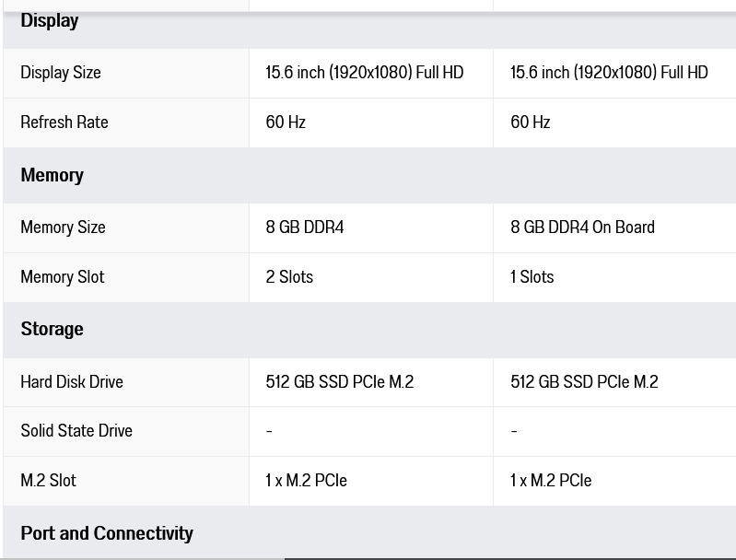
Task: Click the Memory section header
Action: tap(53, 175)
